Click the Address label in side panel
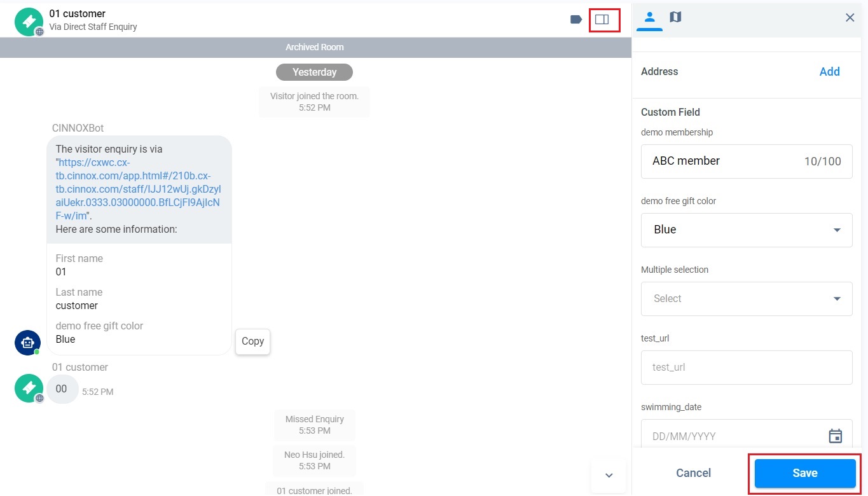Image resolution: width=868 pixels, height=496 pixels. pyautogui.click(x=659, y=71)
